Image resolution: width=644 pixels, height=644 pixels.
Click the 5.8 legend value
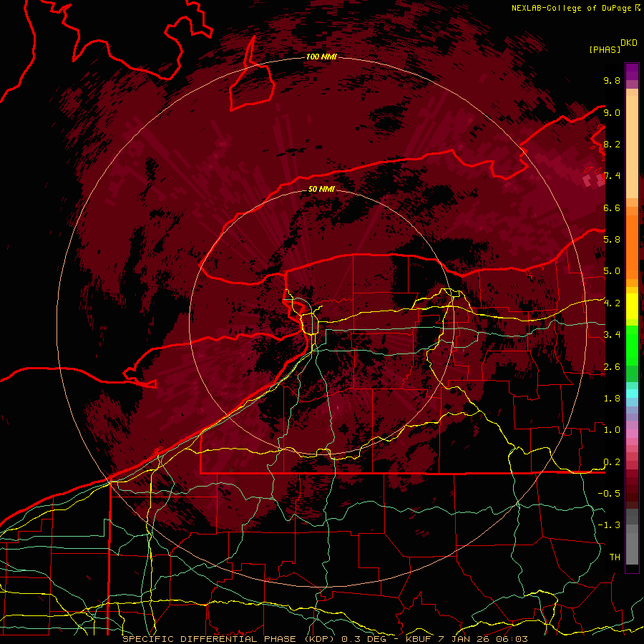[612, 240]
